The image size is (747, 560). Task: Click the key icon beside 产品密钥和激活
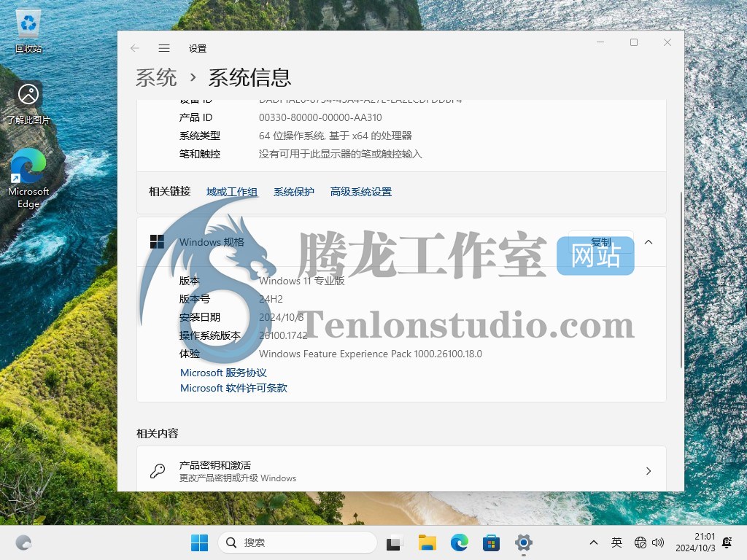click(x=158, y=471)
